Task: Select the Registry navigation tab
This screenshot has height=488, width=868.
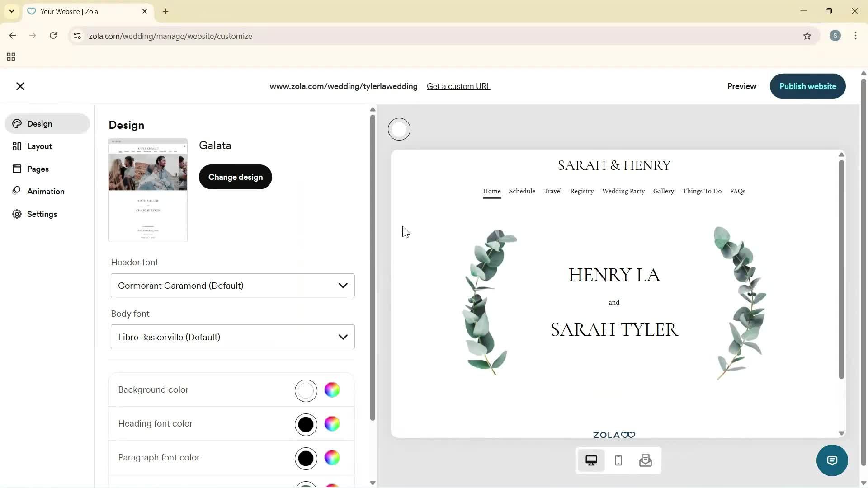Action: [581, 191]
